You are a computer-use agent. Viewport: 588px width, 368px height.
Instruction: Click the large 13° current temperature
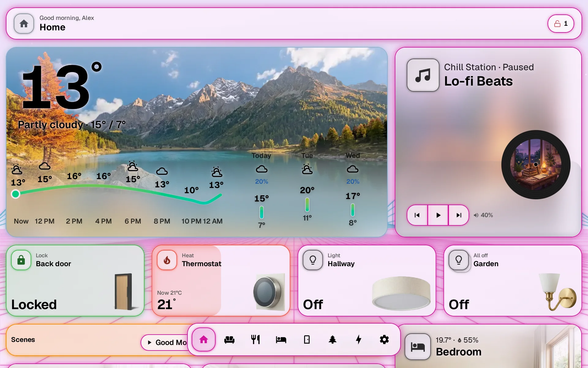(x=61, y=86)
